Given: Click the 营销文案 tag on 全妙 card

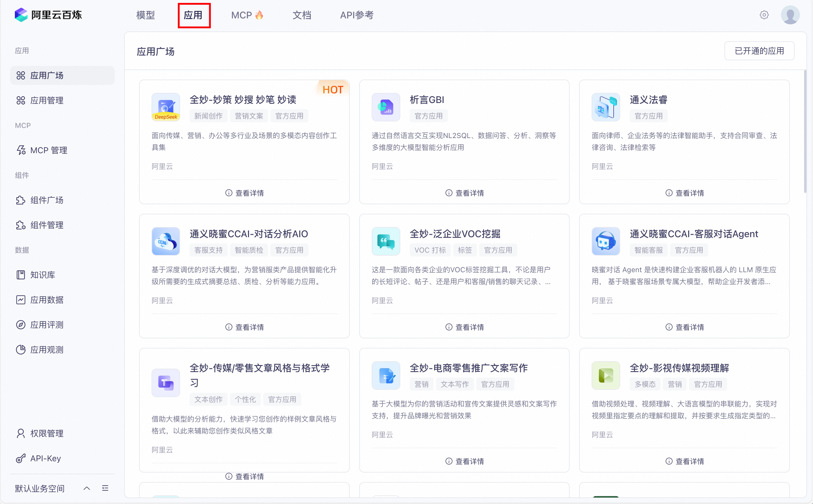Looking at the screenshot, I should [x=249, y=116].
